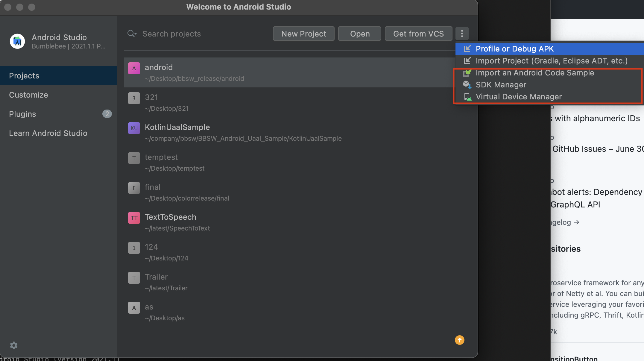Toggle the three-dot more actions menu
The height and width of the screenshot is (361, 644).
pos(462,34)
